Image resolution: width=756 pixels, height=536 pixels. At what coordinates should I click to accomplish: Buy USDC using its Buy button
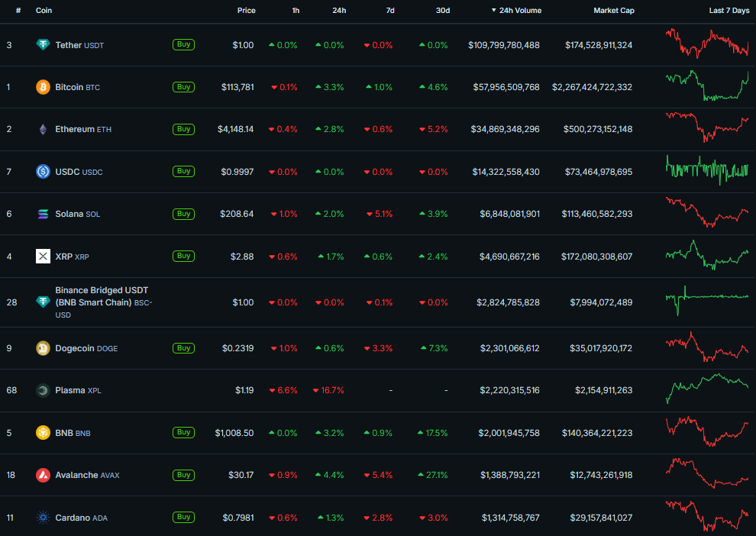[x=184, y=172]
